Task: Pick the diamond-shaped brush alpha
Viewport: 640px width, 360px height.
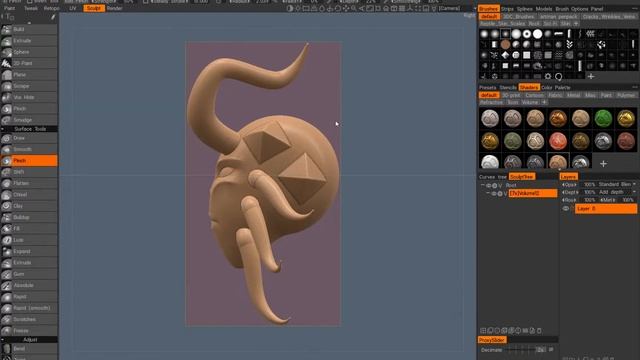Action: (x=505, y=55)
